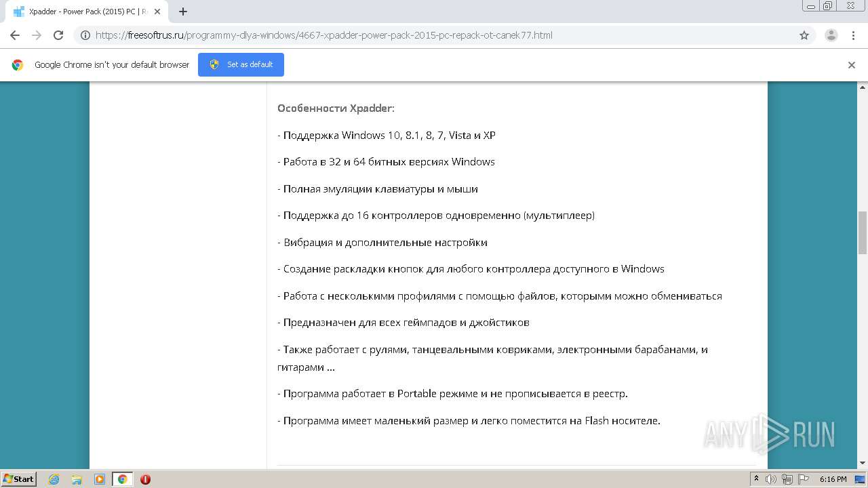
Task: Open File Explorer from taskbar
Action: pos(77,479)
